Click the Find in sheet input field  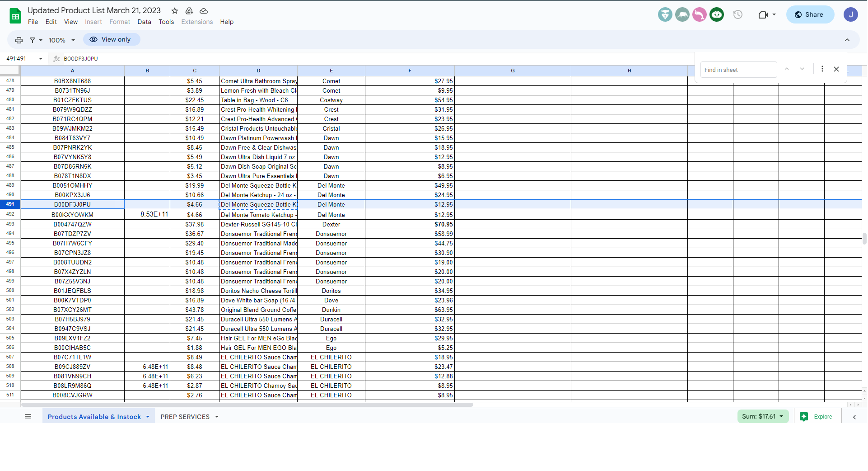point(738,70)
